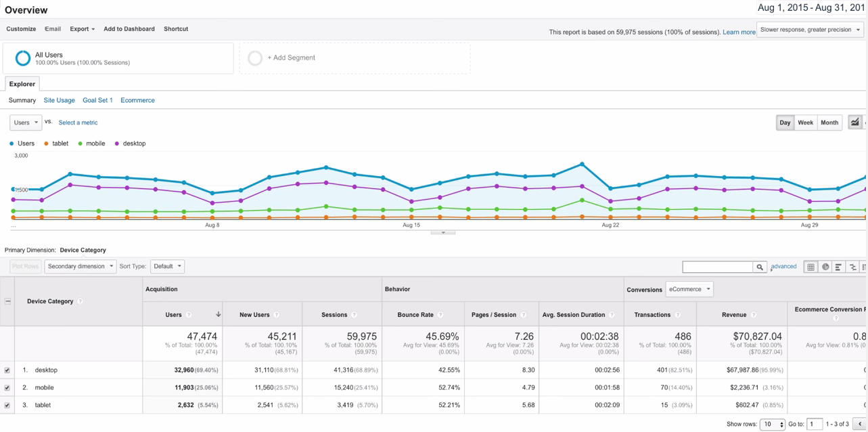
Task: Toggle the select-all rows box in header
Action: 7,301
